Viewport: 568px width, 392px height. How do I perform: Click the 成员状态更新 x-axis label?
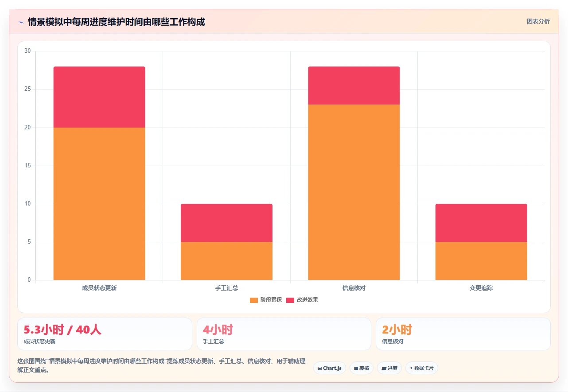pos(99,288)
